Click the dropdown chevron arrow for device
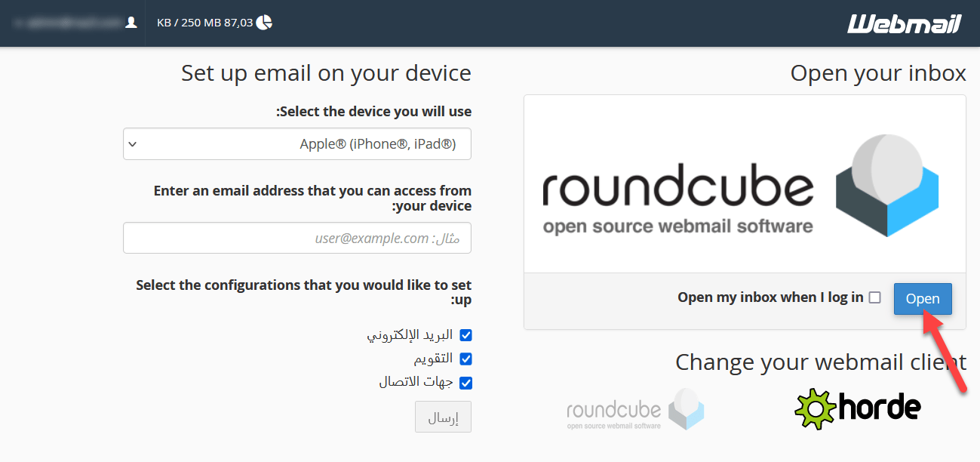This screenshot has height=462, width=980. coord(133,144)
